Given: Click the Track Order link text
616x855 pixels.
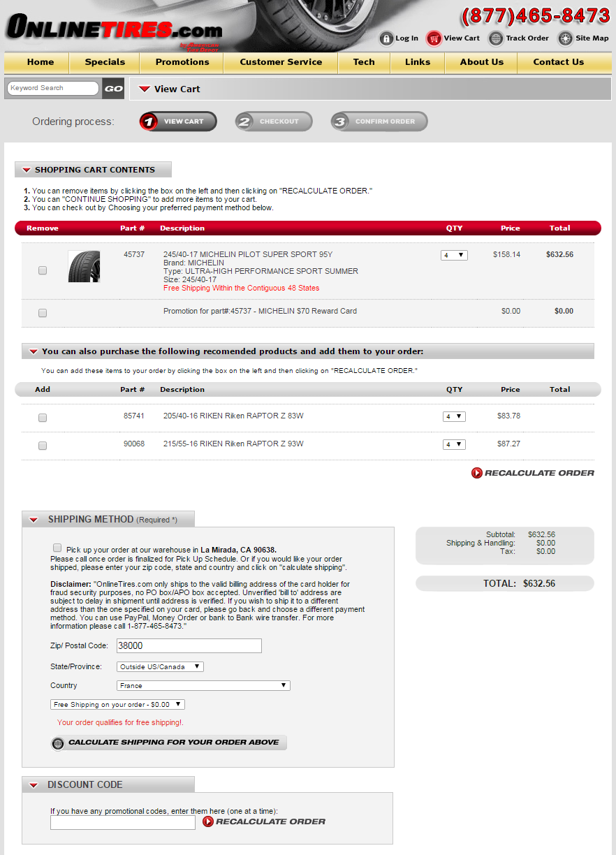Looking at the screenshot, I should point(527,38).
